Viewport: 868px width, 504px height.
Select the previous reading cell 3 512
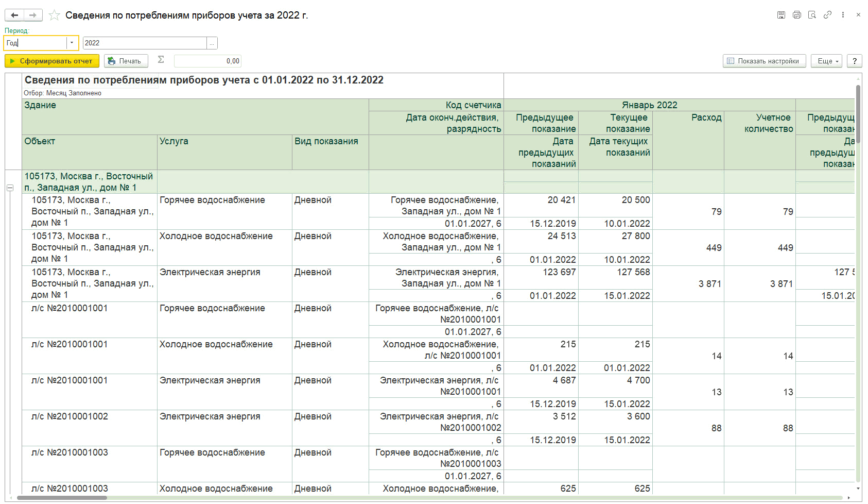pos(541,422)
